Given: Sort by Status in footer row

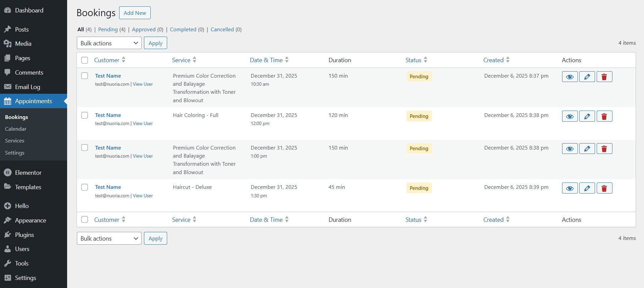Looking at the screenshot, I should point(416,220).
